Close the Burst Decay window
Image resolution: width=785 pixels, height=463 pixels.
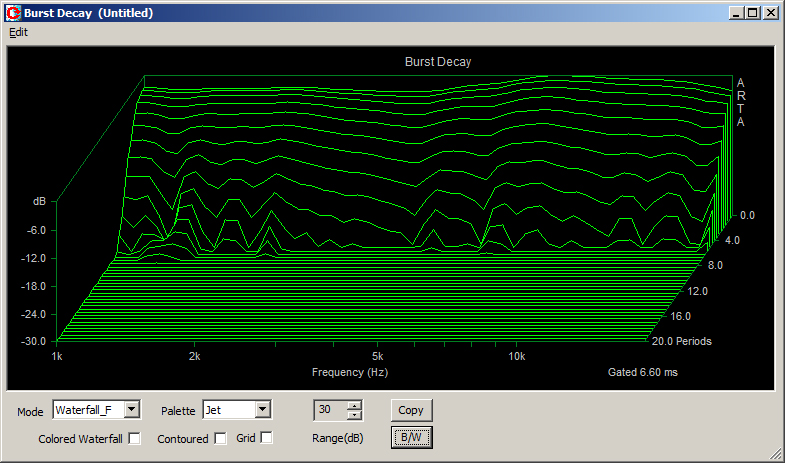tap(770, 13)
